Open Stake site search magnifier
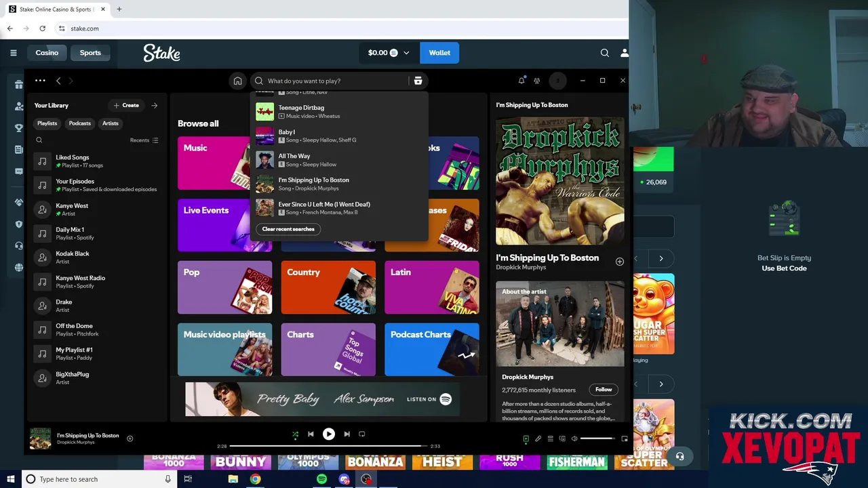Viewport: 868px width, 488px height. (605, 53)
